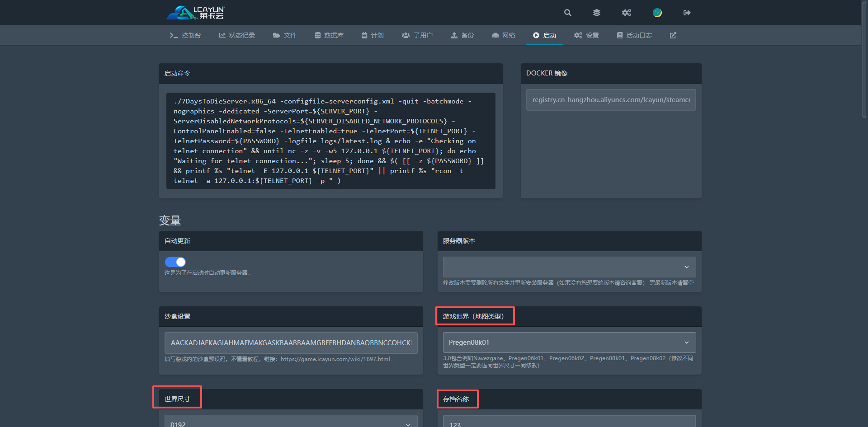Go to 计划 schedules tab
The height and width of the screenshot is (427, 868).
coord(373,35)
